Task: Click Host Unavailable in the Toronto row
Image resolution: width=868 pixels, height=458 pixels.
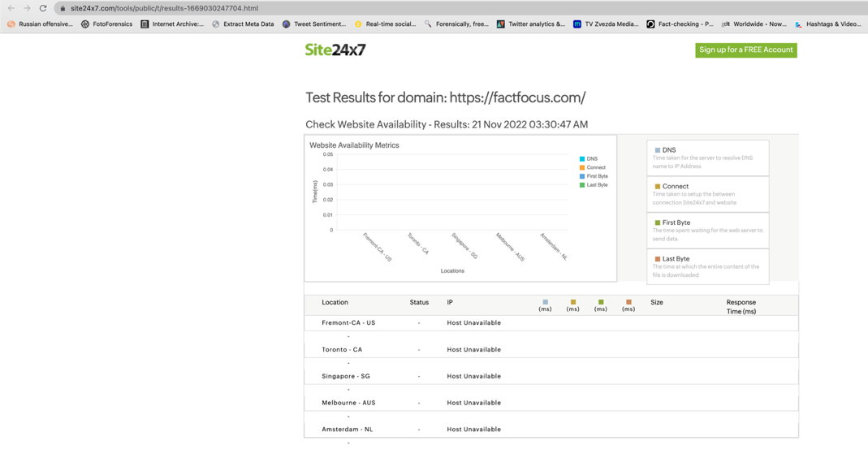Action: 474,349
